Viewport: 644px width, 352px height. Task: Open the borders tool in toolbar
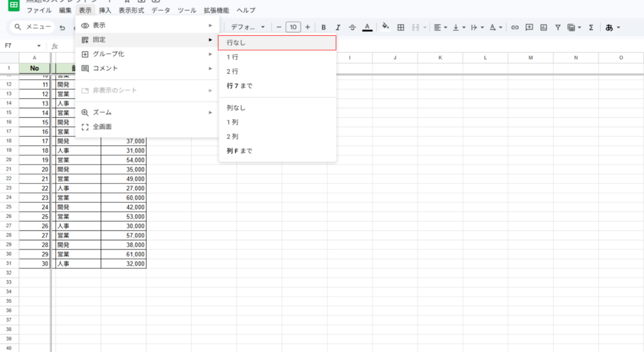coord(400,27)
